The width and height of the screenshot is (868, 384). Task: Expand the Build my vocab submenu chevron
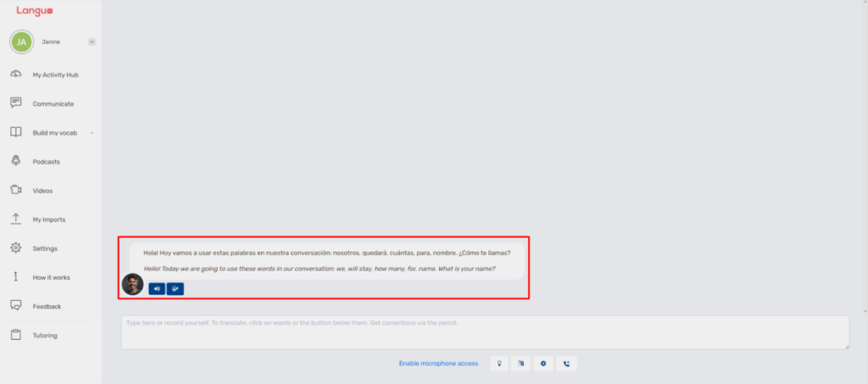(92, 133)
